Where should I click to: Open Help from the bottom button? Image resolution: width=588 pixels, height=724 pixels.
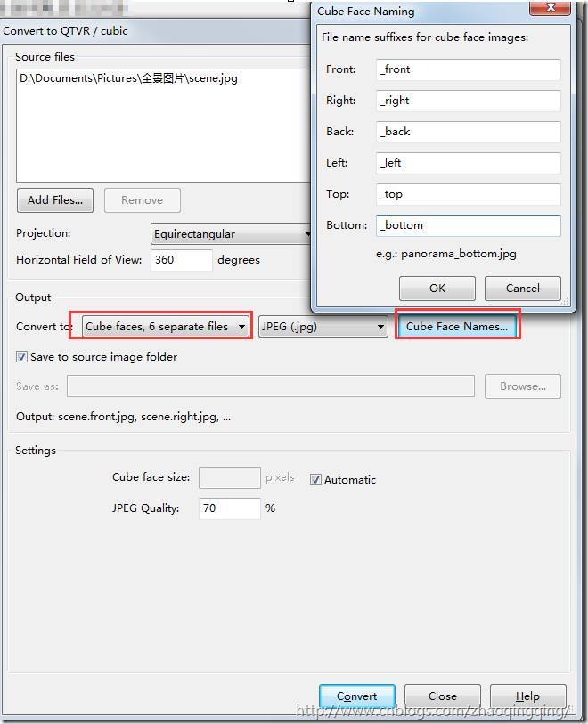527,696
